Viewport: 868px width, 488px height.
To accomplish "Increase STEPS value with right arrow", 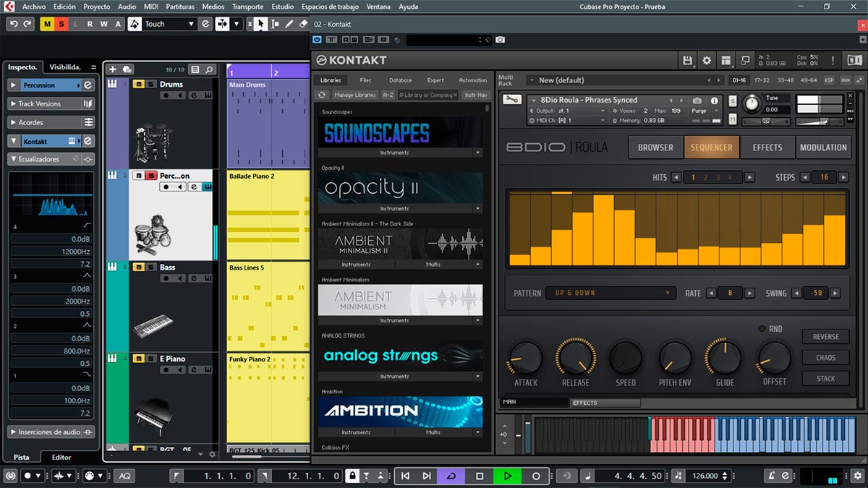I will coord(844,177).
